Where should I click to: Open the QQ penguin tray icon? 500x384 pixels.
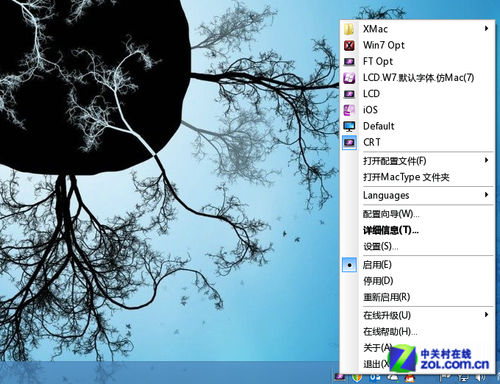pos(410,378)
